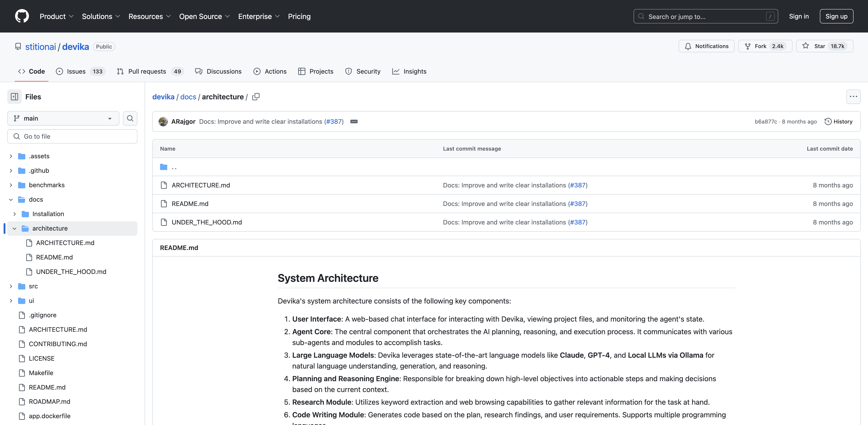Image resolution: width=868 pixels, height=425 pixels.
Task: Open the Discussions tab
Action: coord(218,71)
